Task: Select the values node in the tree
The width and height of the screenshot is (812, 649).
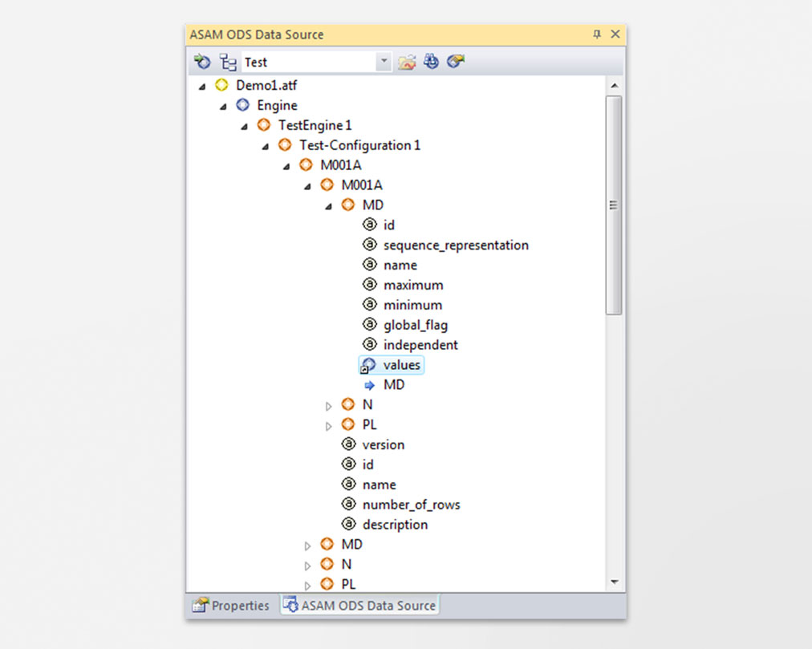Action: [x=400, y=364]
